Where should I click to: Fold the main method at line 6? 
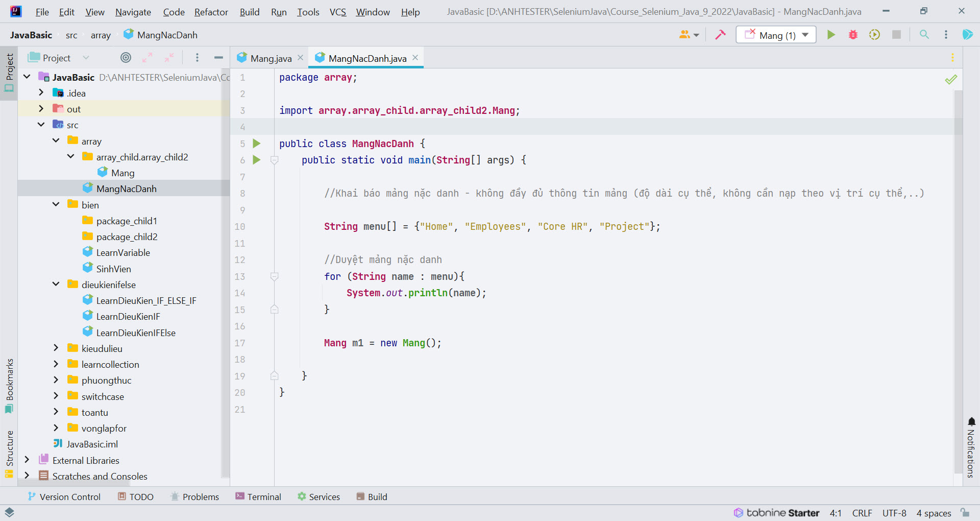pos(274,160)
